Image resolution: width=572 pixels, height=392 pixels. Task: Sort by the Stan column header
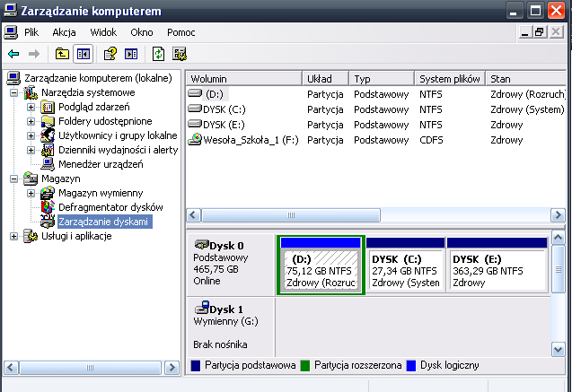coord(526,79)
